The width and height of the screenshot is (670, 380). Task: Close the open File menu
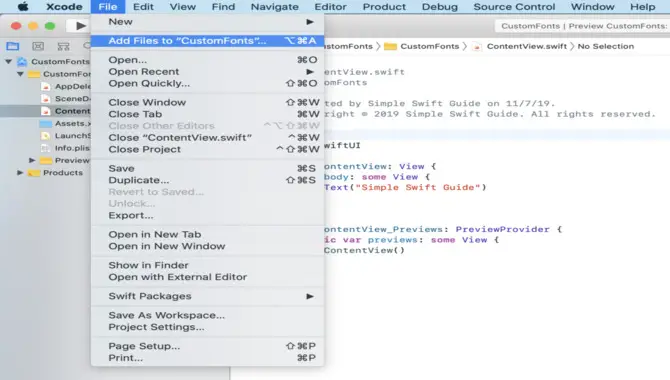coord(108,7)
